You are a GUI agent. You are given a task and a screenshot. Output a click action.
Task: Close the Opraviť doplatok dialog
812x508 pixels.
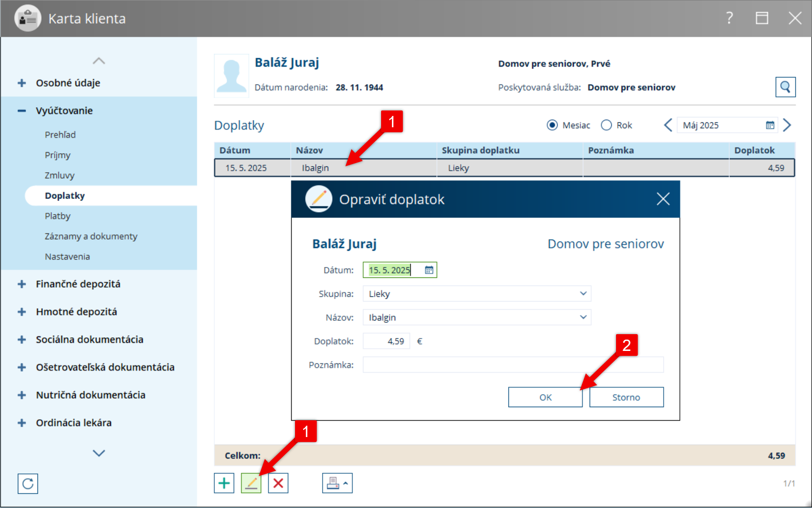coord(663,199)
